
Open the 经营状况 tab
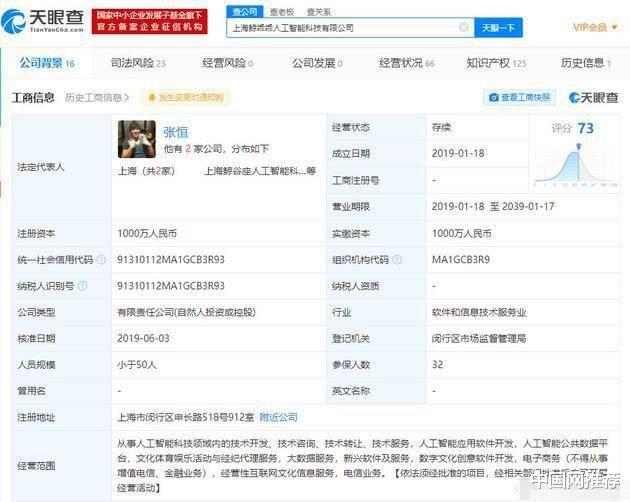[407, 63]
